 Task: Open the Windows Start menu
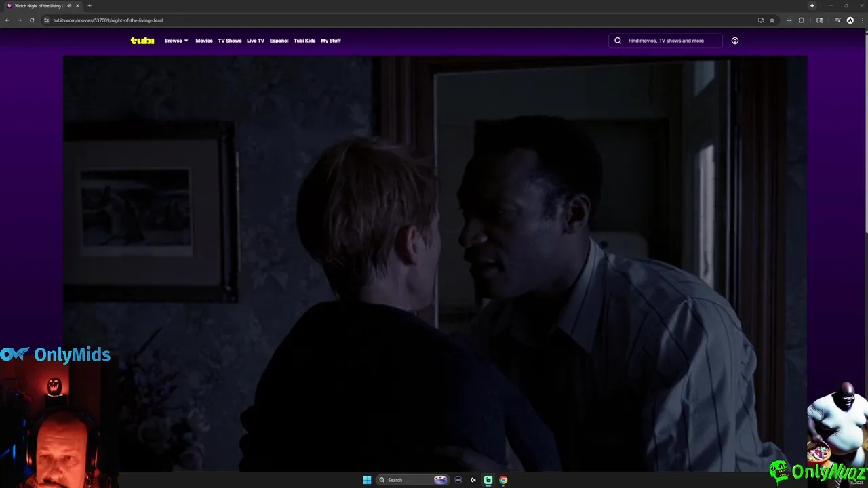(367, 480)
